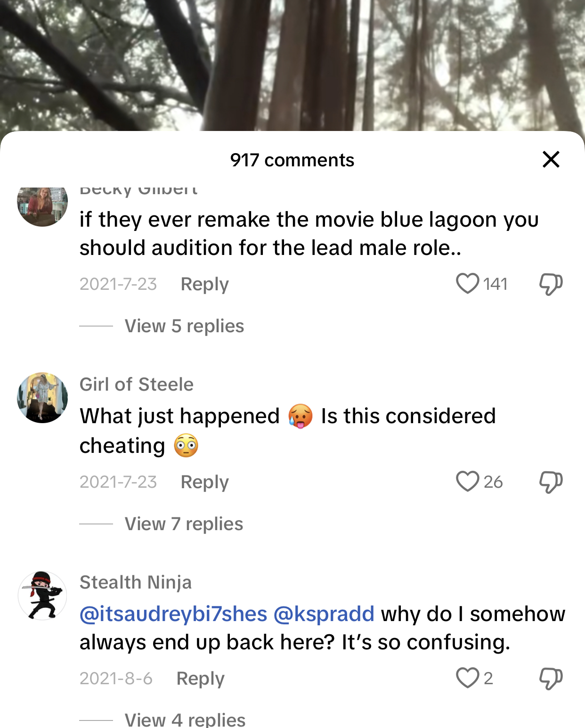Reply to Stealth Ninja's comment
This screenshot has height=728, width=585.
coord(200,679)
